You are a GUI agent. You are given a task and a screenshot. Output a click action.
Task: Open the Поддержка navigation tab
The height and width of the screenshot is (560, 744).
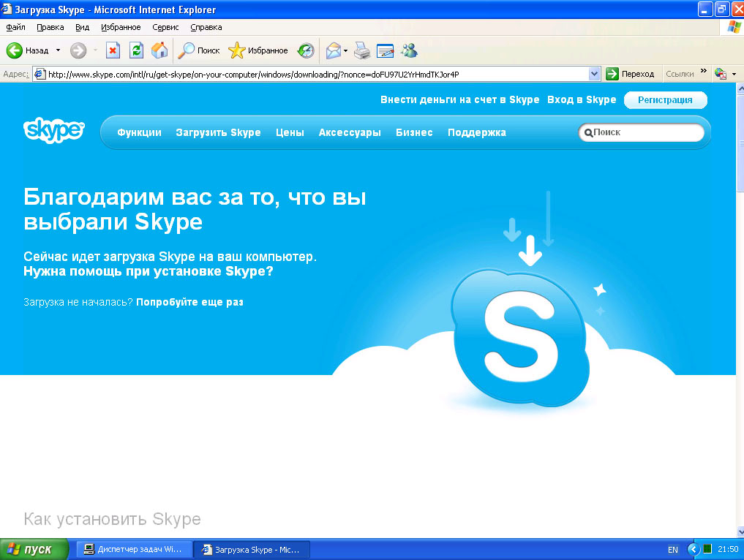click(x=477, y=132)
